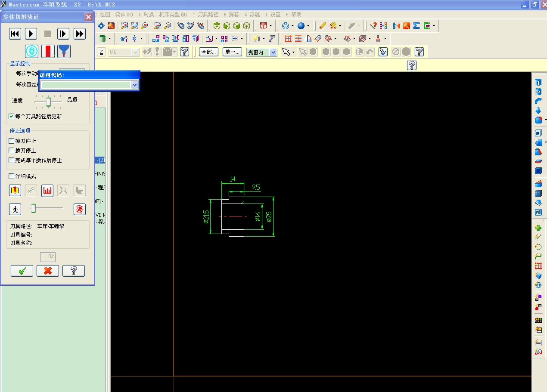
Task: Step forward one move in verification
Action: [63, 34]
